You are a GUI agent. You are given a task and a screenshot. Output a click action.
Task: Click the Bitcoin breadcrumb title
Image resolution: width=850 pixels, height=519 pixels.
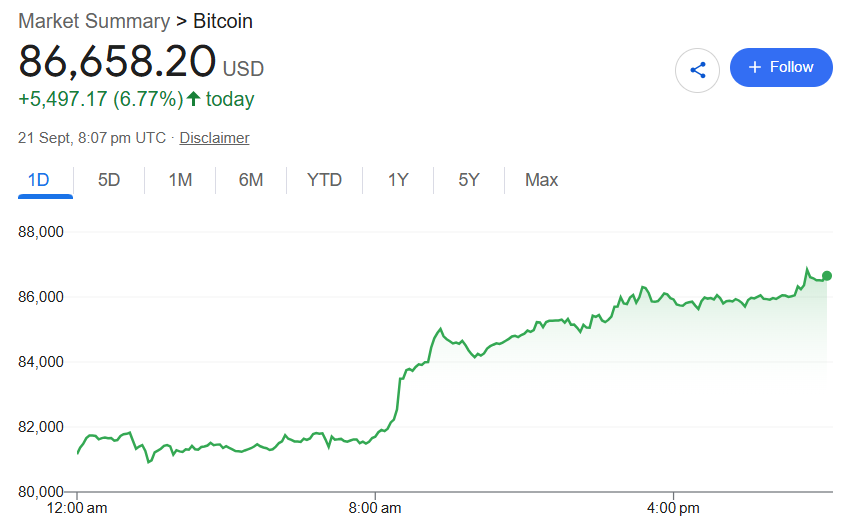click(223, 21)
